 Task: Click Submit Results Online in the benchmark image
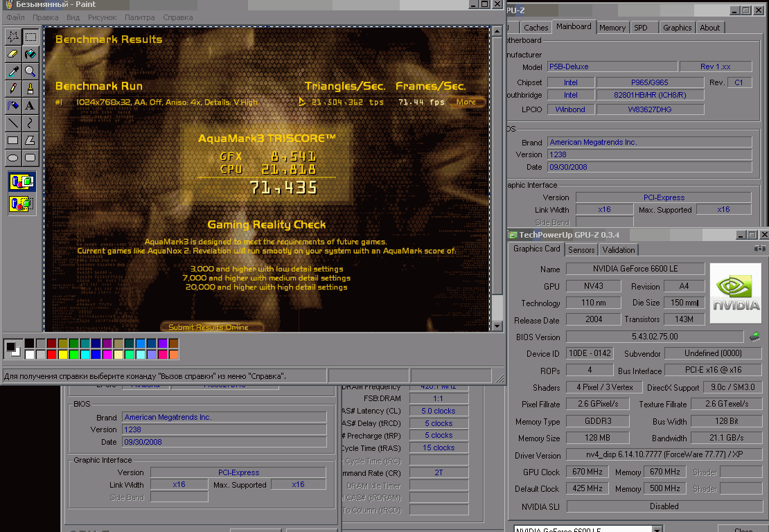coord(212,327)
